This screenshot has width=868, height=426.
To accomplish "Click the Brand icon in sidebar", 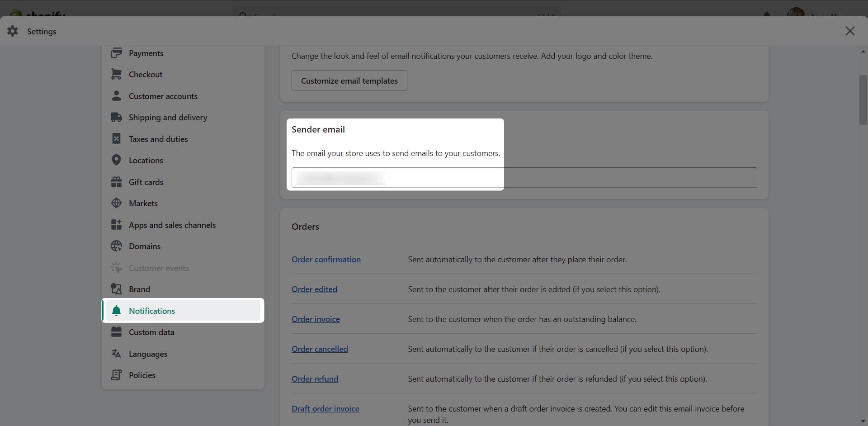I will click(x=116, y=289).
